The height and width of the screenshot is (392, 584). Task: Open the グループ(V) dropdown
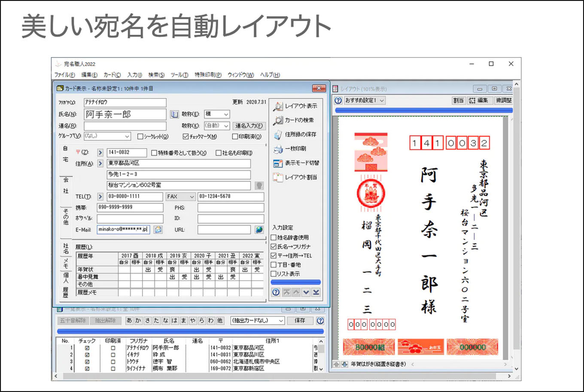[x=107, y=136]
